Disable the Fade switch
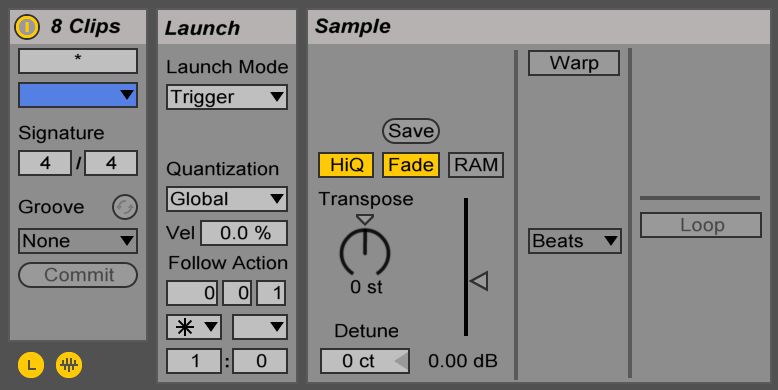 (411, 165)
